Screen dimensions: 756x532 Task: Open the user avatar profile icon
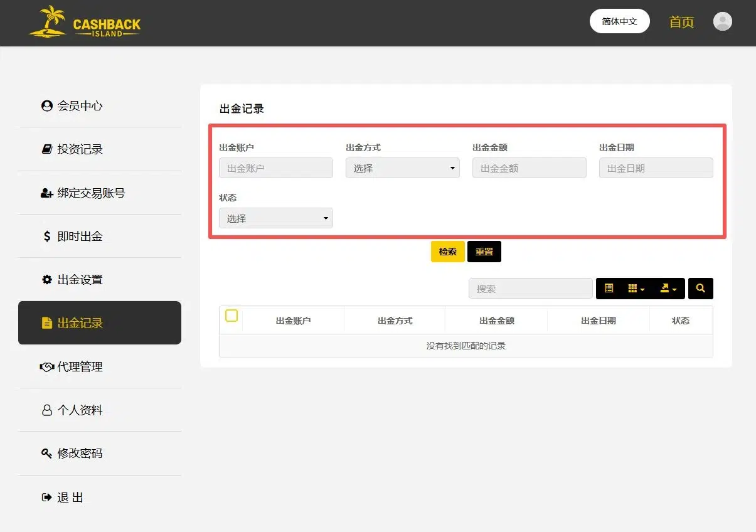(723, 21)
